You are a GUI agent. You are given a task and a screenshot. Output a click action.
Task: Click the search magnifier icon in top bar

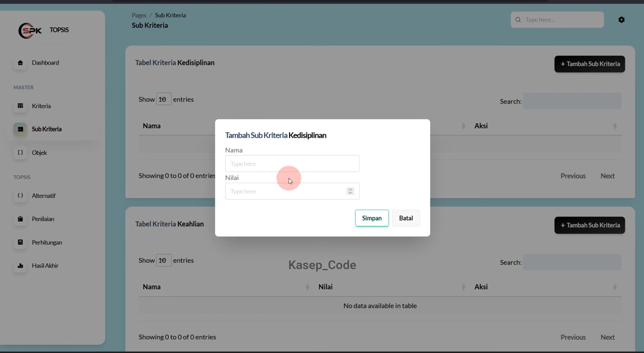point(518,20)
